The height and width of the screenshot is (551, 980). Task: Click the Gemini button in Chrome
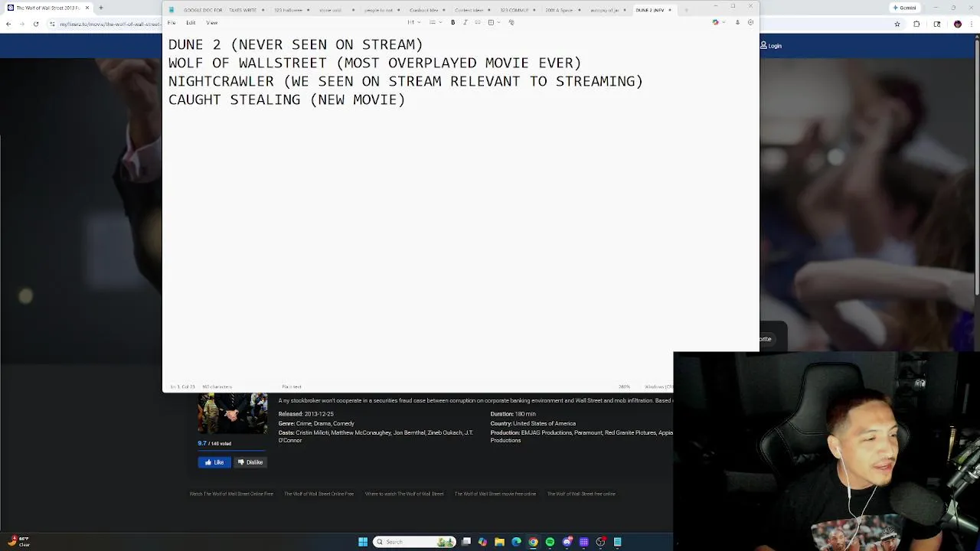(905, 8)
